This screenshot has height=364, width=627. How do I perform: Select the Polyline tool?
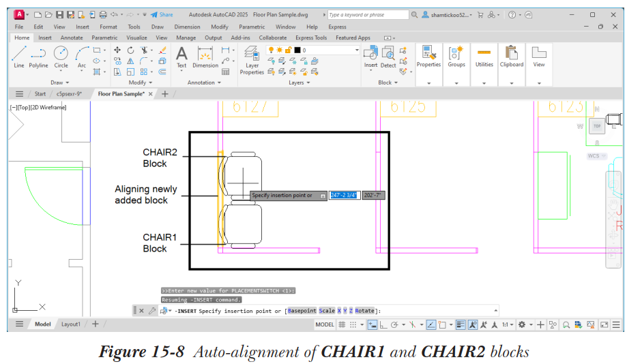38,57
